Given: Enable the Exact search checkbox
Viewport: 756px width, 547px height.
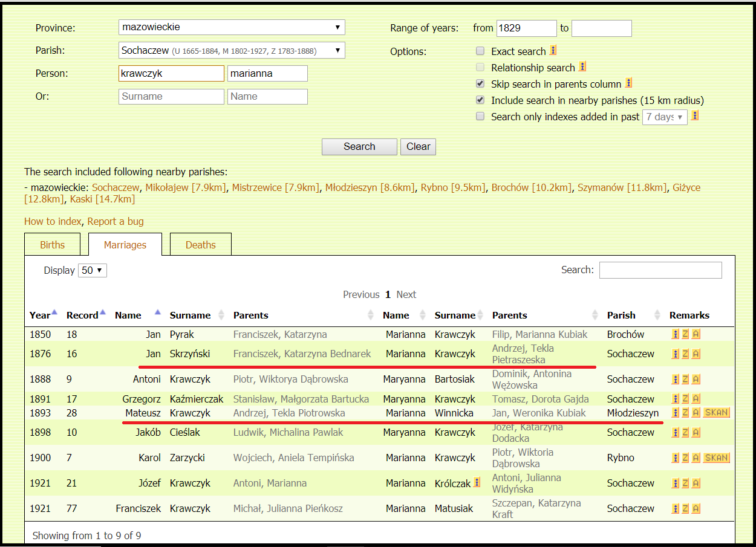Looking at the screenshot, I should (480, 51).
